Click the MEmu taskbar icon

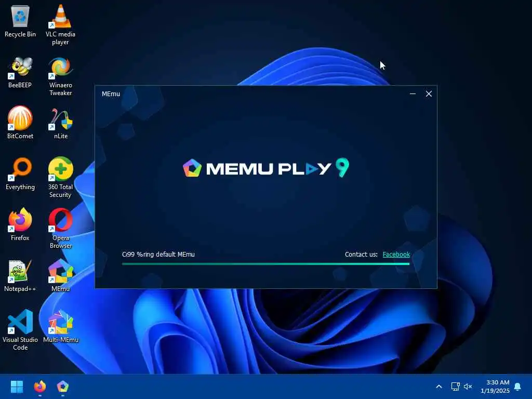(63, 387)
